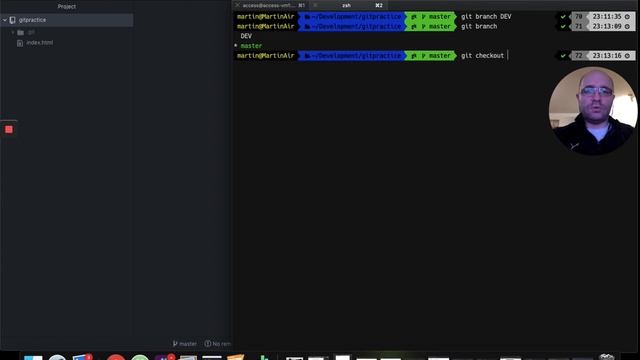The width and height of the screenshot is (640, 360).
Task: Select the gitpractice project root row
Action: pyautogui.click(x=67, y=20)
